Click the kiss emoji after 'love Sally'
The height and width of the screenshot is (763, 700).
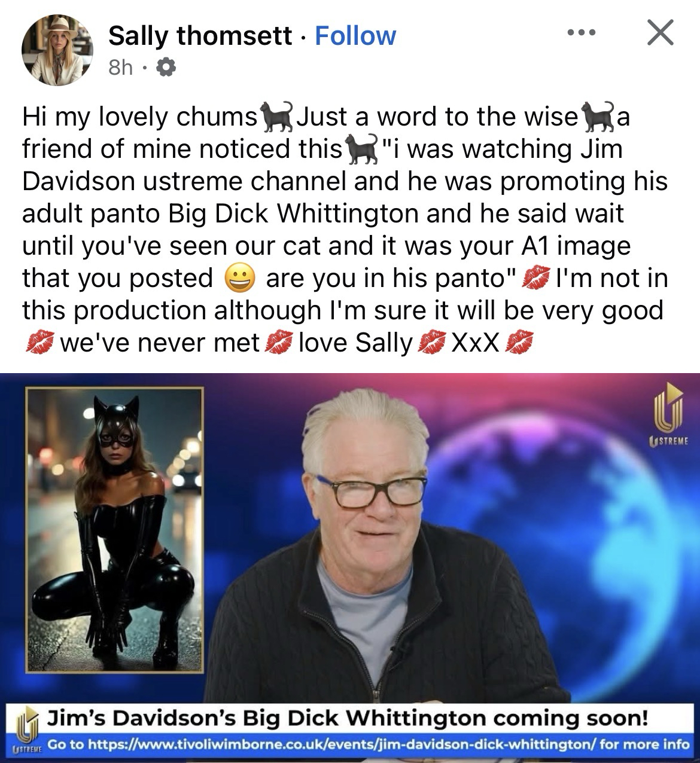coord(431,343)
